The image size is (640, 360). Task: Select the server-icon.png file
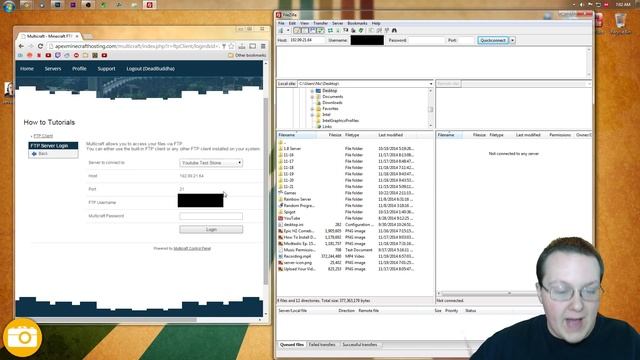[x=298, y=262]
